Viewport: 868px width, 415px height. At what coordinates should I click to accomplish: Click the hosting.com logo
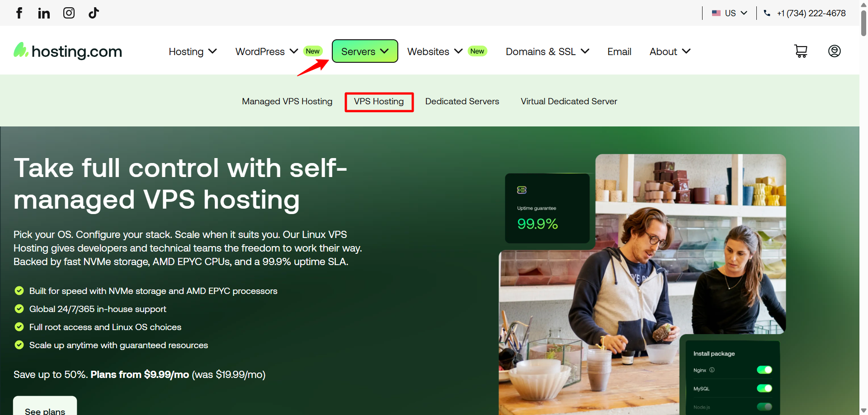(68, 51)
